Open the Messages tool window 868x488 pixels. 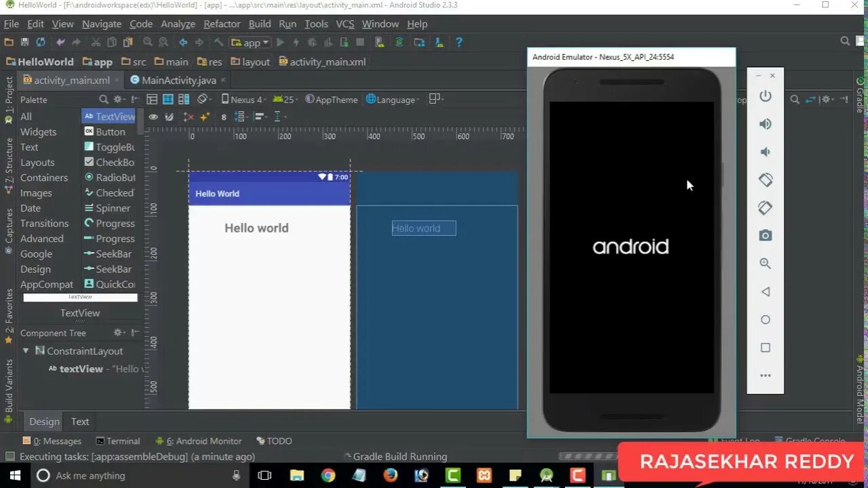point(52,441)
